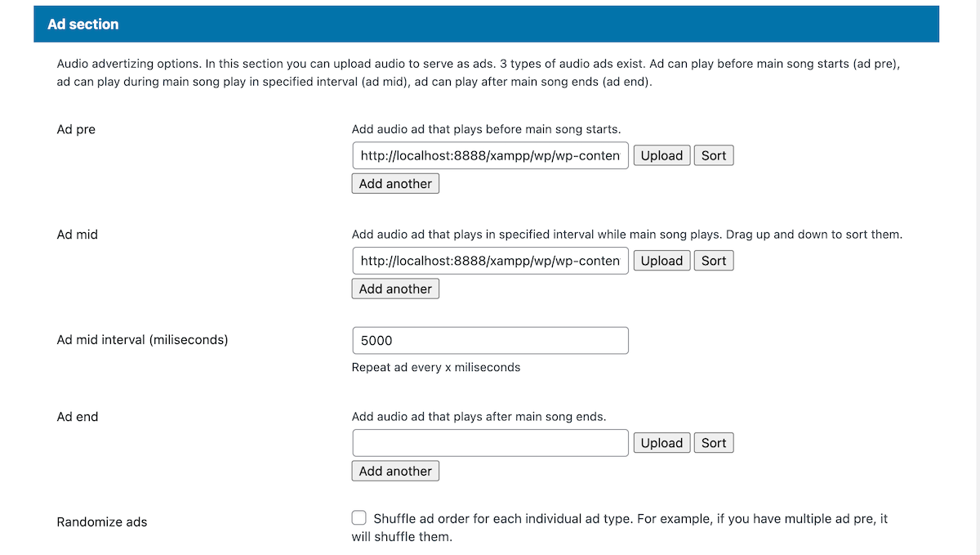Click Sort button for Ad pre
Image resolution: width=980 pixels, height=555 pixels.
[x=714, y=155]
